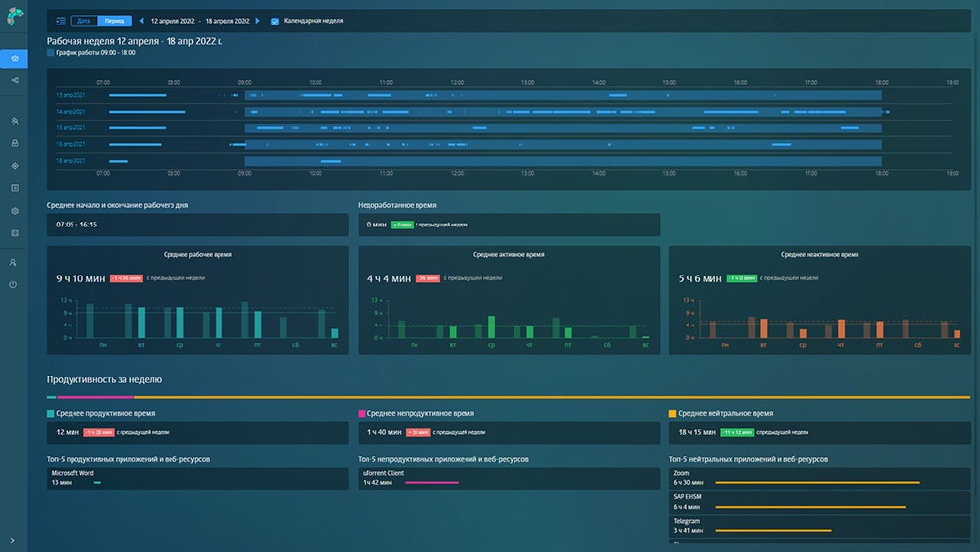Click the teal Среднее продуктивное время swatch
Viewport: 980px width, 552px height.
point(51,414)
